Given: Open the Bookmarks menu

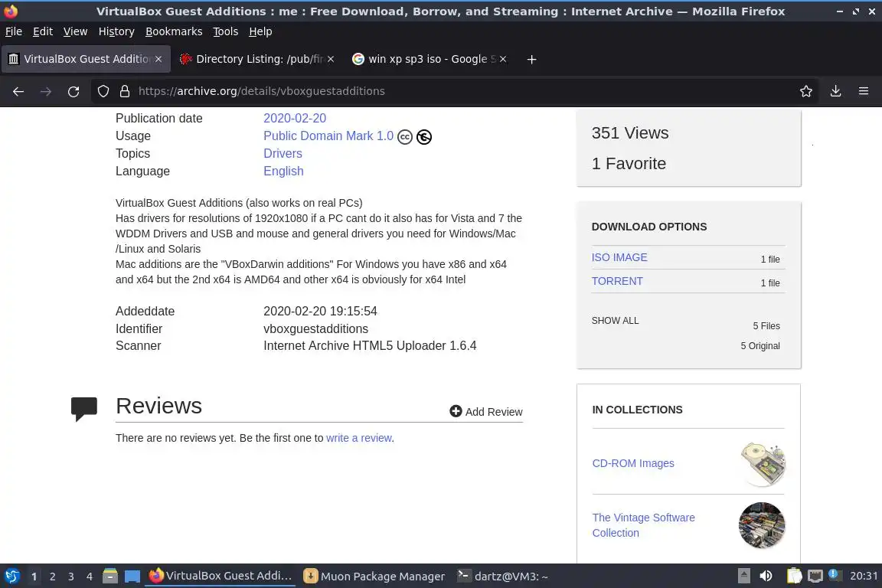Looking at the screenshot, I should (174, 31).
